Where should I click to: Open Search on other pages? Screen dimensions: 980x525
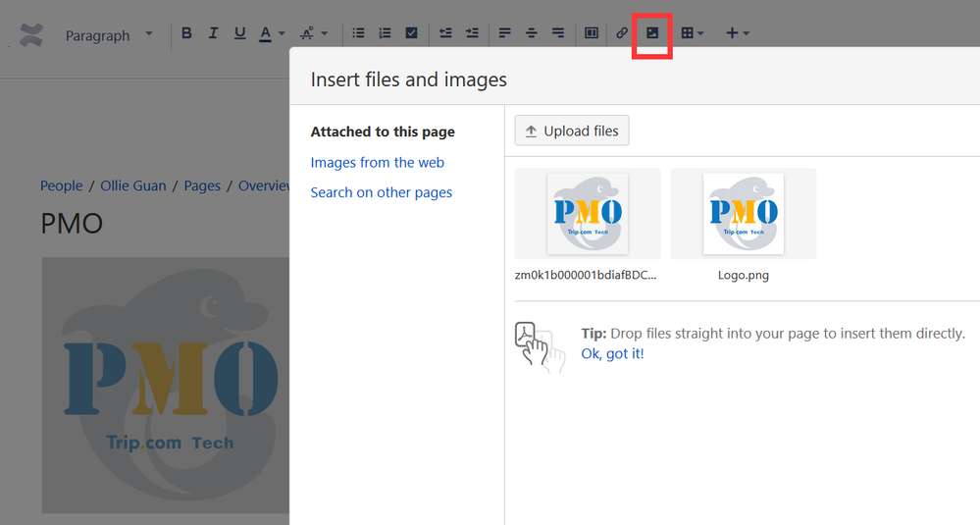pyautogui.click(x=382, y=192)
